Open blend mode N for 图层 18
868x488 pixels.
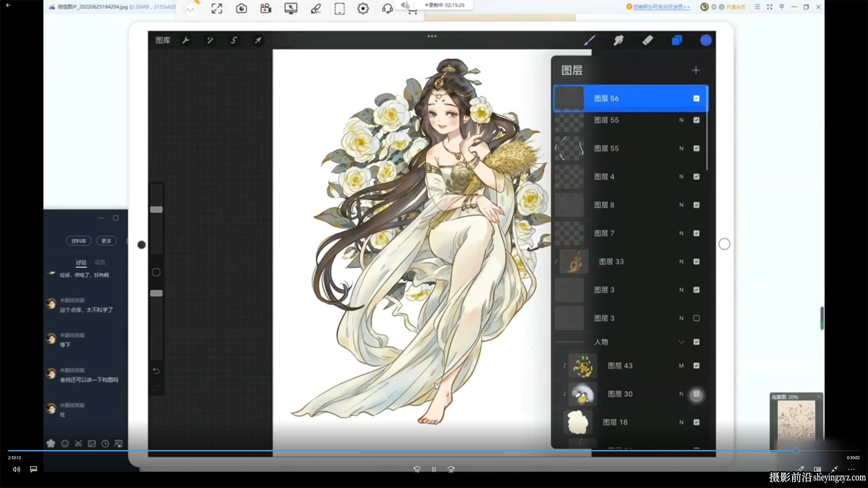pyautogui.click(x=681, y=422)
